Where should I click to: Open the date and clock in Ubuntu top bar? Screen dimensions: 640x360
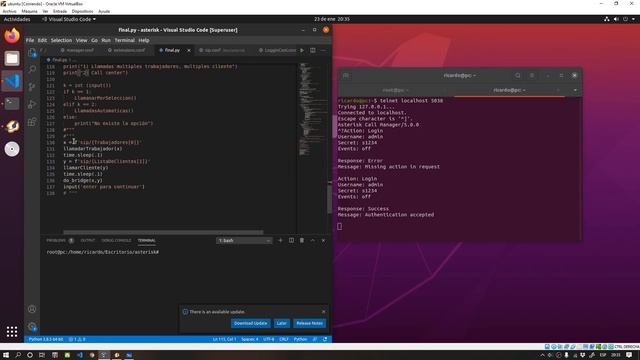331,19
